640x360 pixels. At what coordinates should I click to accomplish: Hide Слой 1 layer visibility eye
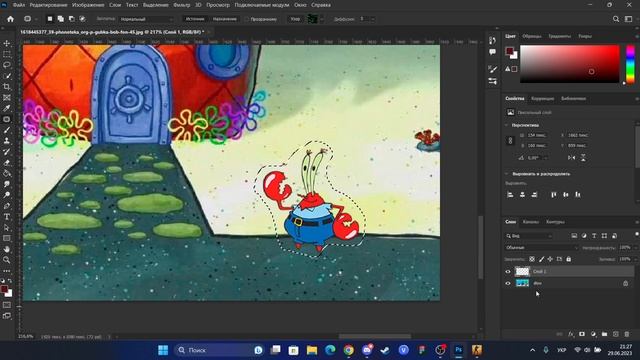[x=508, y=271]
